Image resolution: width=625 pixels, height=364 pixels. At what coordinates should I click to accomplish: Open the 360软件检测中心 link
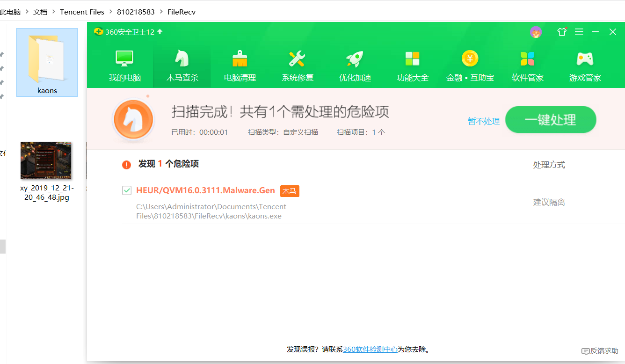[x=370, y=349]
